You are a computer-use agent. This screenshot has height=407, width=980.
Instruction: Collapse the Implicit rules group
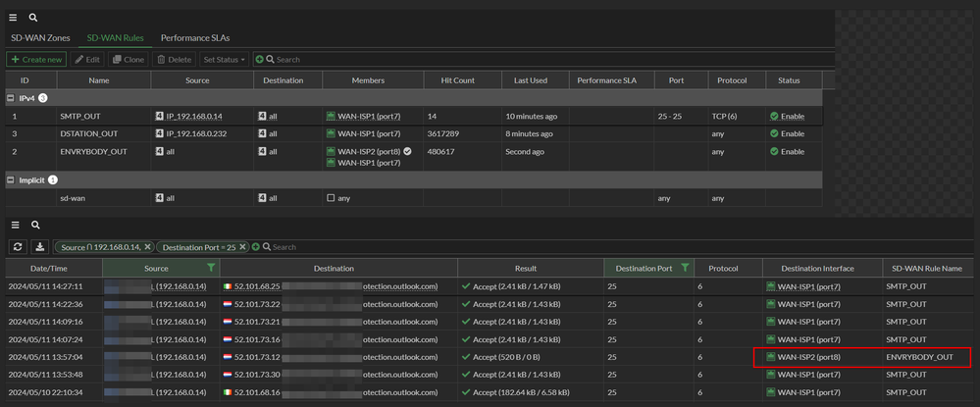tap(11, 180)
